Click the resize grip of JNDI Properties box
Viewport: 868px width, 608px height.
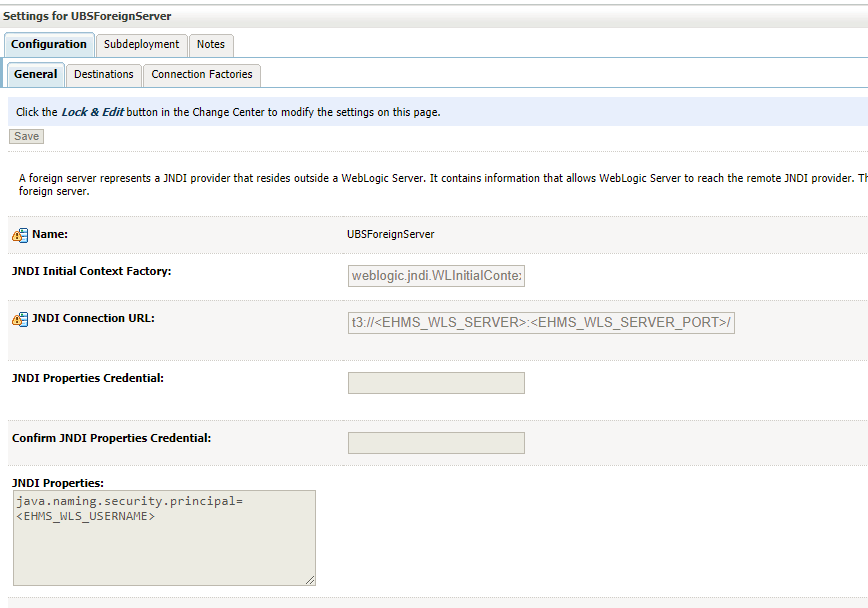coord(310,580)
